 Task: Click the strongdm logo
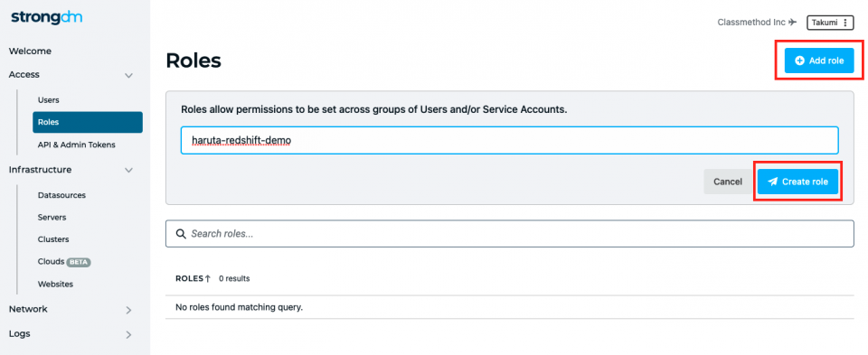[x=47, y=18]
